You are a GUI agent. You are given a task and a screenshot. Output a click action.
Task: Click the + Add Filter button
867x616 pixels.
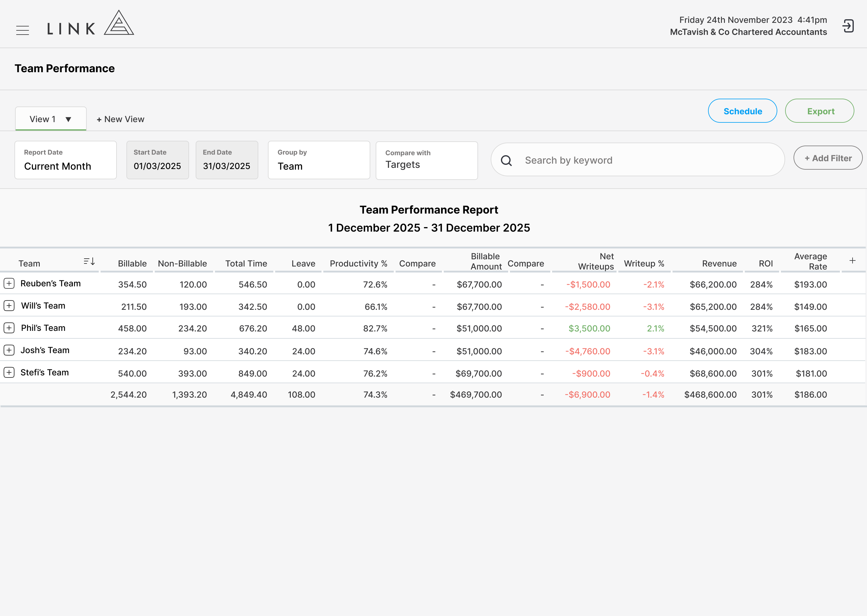(x=828, y=158)
